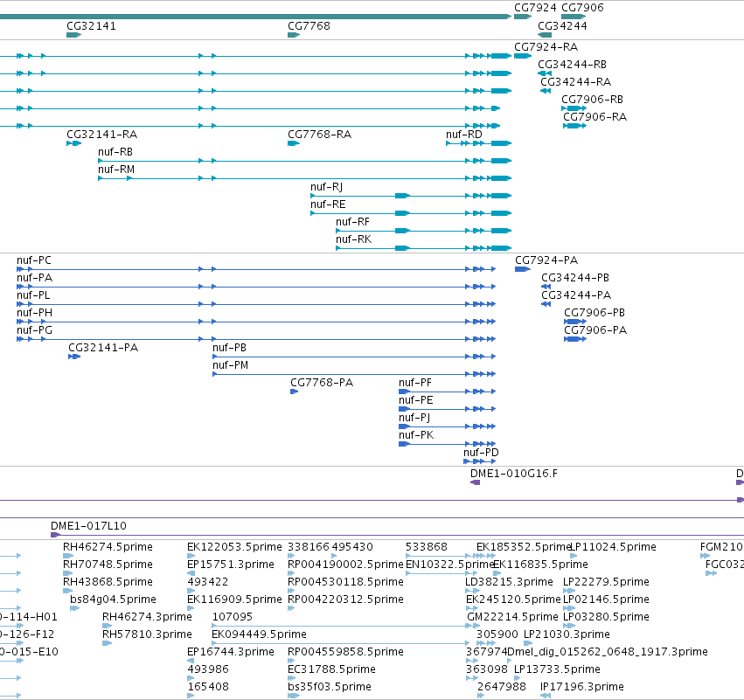Select the CG34244-PB protein label
The width and height of the screenshot is (744, 700).
575,278
